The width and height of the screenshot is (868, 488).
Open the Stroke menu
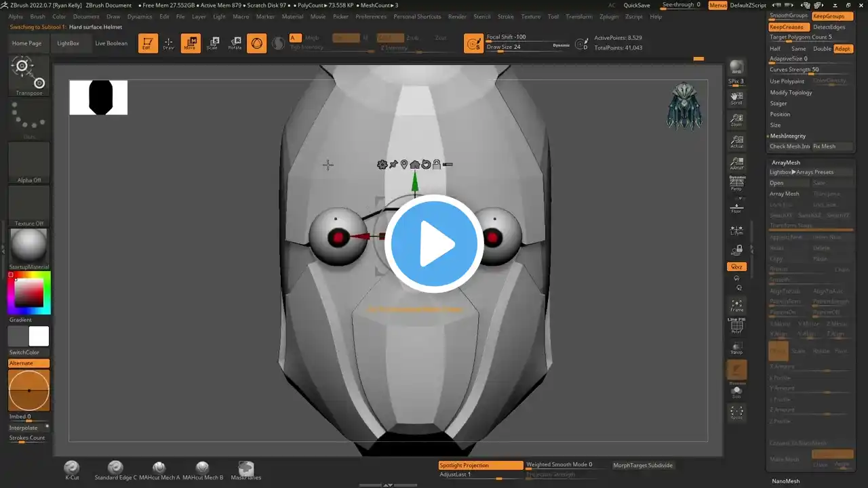pyautogui.click(x=505, y=16)
